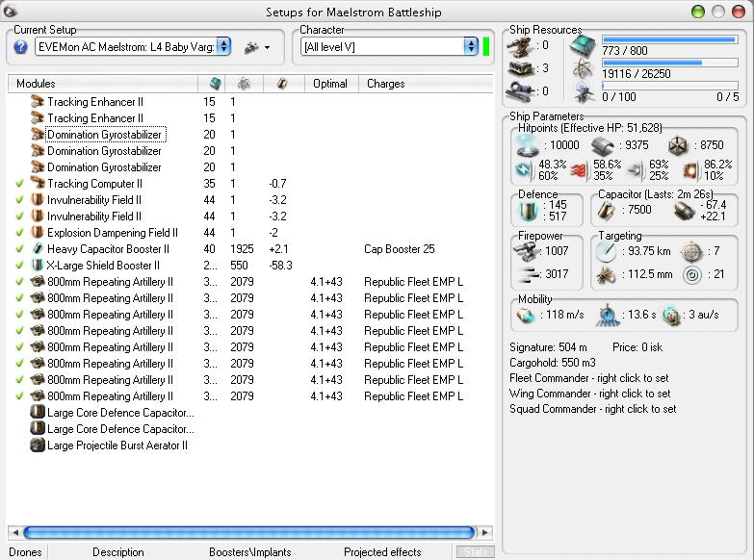Select the Large Projectile Burst Aerator II rig
This screenshot has height=560, width=754.
click(x=250, y=445)
